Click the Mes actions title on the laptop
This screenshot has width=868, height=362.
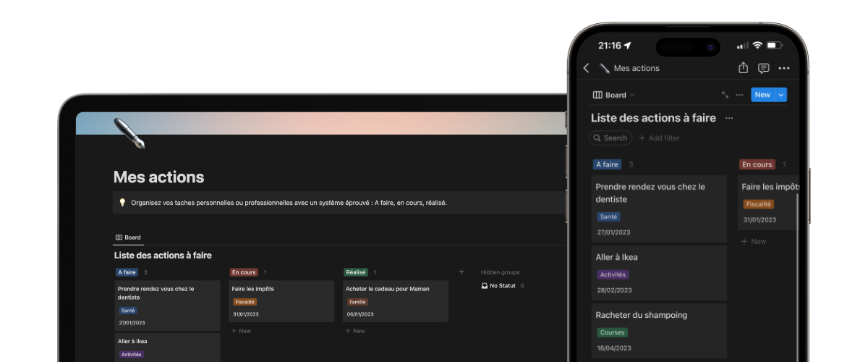click(x=158, y=177)
